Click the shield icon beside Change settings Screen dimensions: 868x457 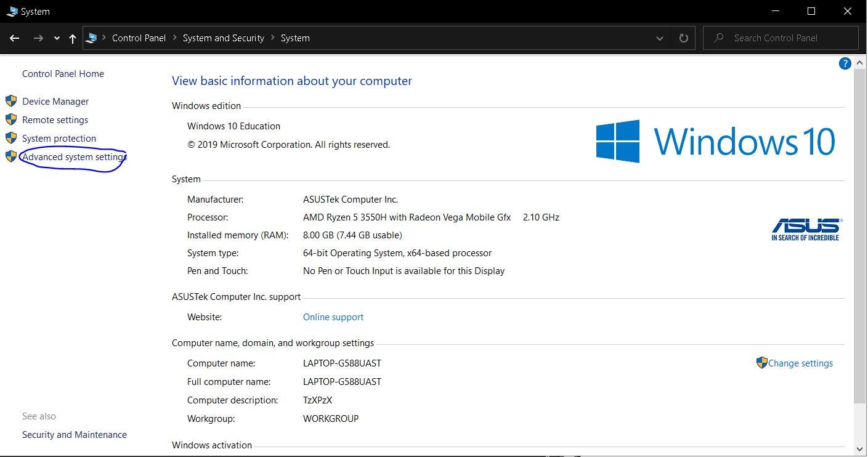tap(761, 363)
